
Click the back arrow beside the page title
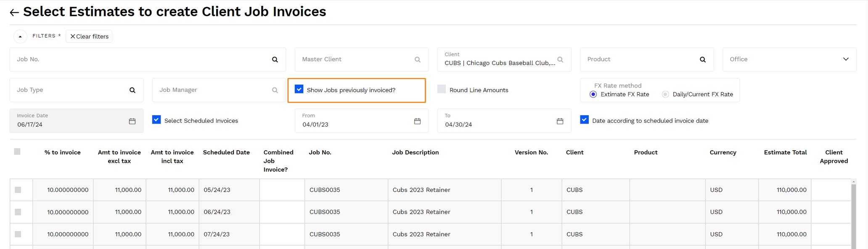14,13
